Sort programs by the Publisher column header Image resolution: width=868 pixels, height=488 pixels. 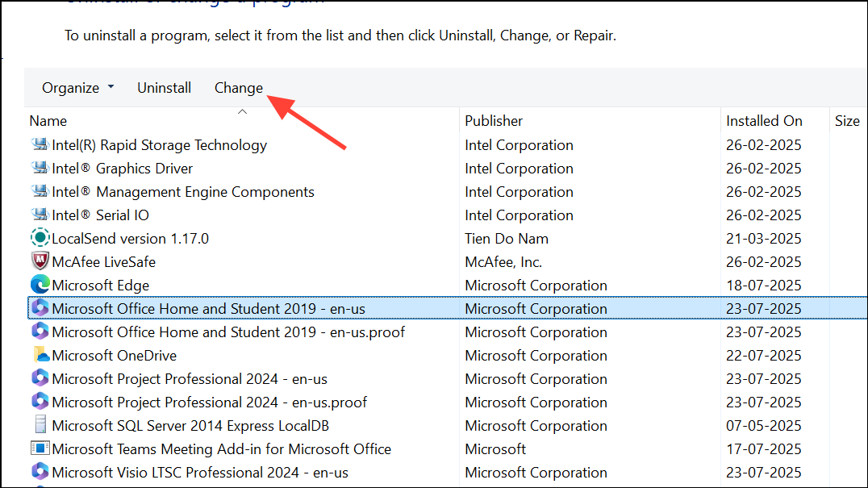coord(494,120)
